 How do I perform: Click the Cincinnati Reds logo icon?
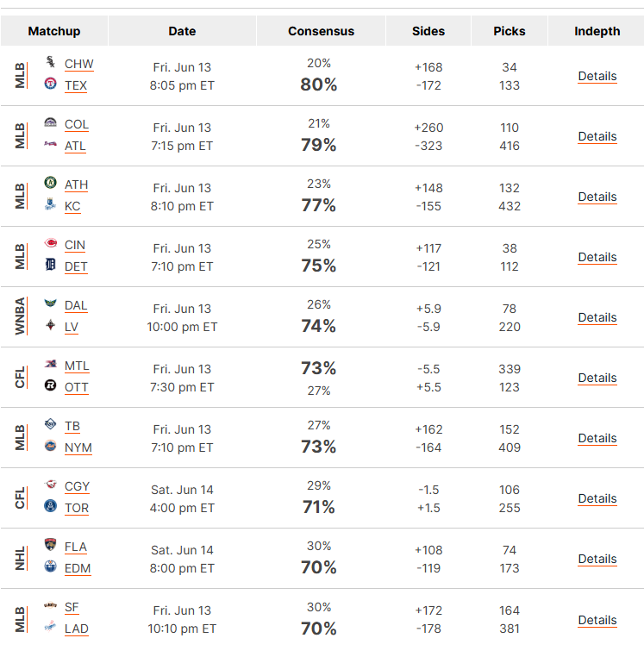[50, 243]
